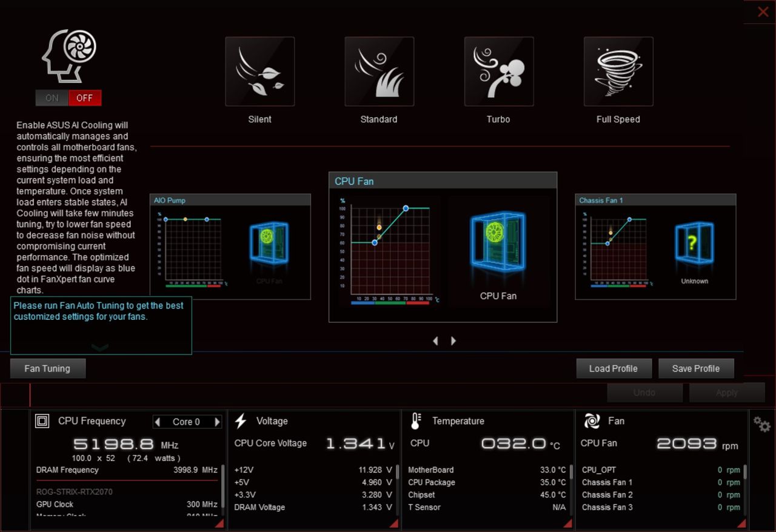Viewport: 776px width, 532px height.
Task: Click Chassis Fan 1 rpm row in Fan panel
Action: pyautogui.click(x=661, y=482)
